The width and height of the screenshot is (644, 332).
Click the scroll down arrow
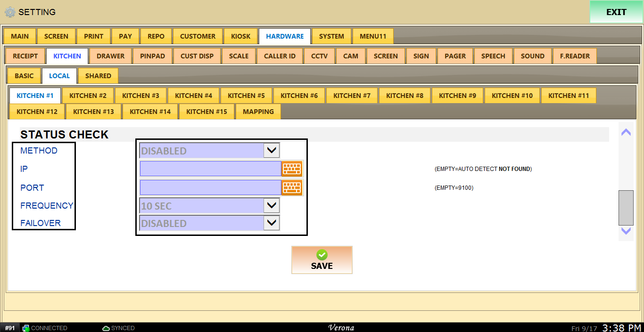[626, 231]
